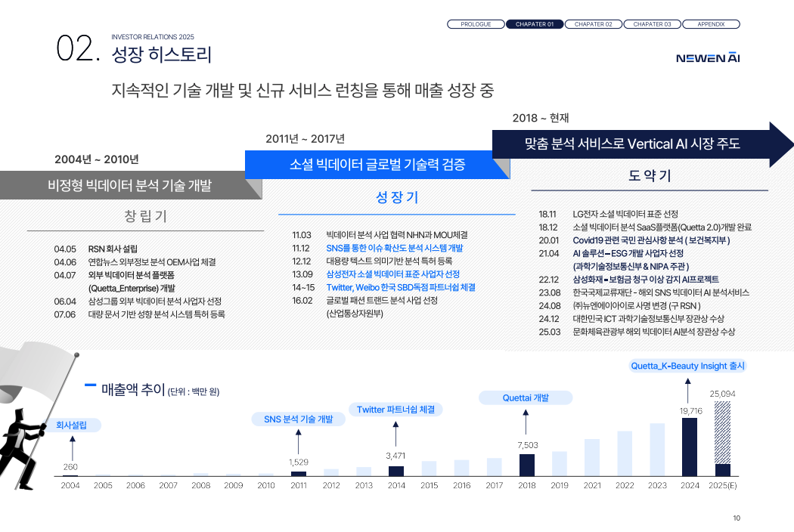Click 삼성화재 보험금 청구 이상 감지 AI프로젝트
This screenshot has height=532, width=794.
646,280
